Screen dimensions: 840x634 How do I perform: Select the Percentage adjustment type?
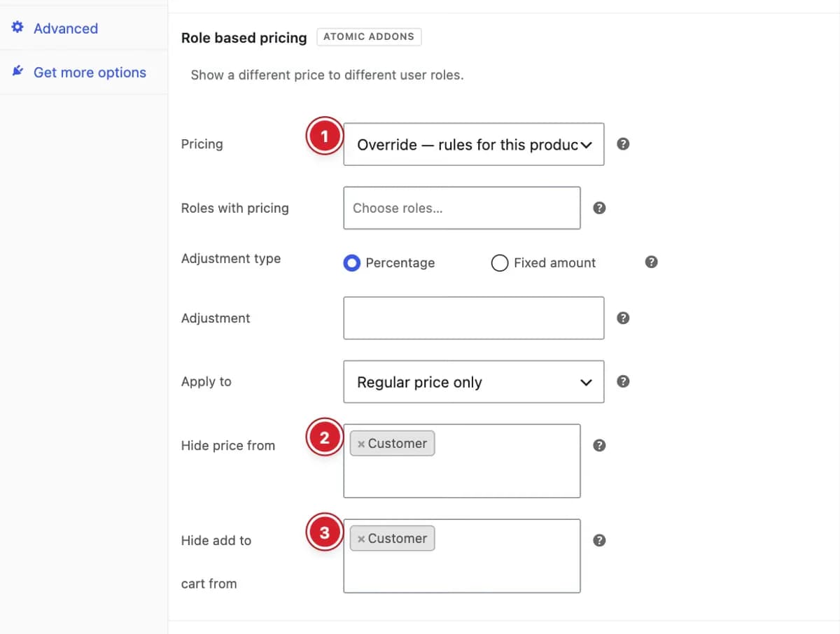(352, 263)
